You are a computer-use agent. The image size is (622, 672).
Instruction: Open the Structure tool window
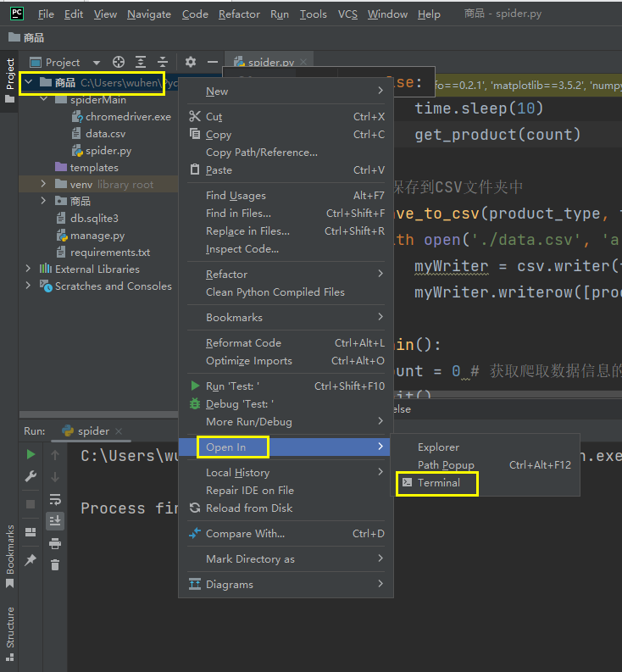coord(10,628)
